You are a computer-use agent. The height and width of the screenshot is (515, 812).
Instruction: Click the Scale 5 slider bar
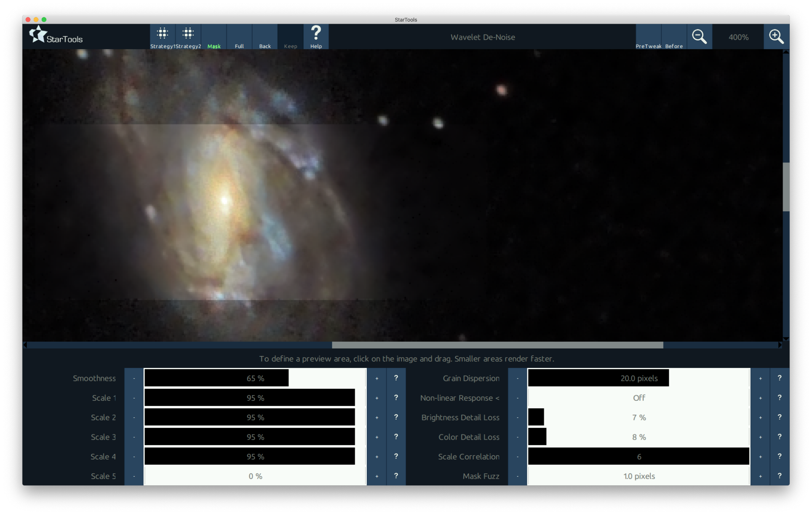coord(255,476)
